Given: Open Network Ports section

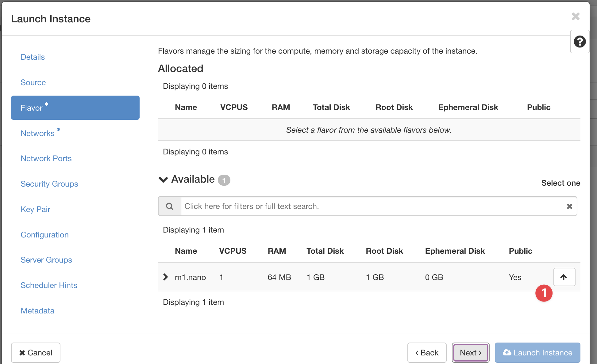Looking at the screenshot, I should pyautogui.click(x=46, y=158).
